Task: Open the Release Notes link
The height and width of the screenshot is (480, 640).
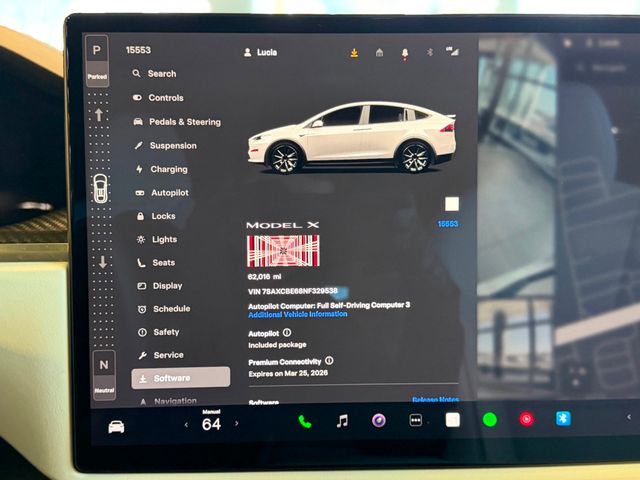Action: point(436,399)
